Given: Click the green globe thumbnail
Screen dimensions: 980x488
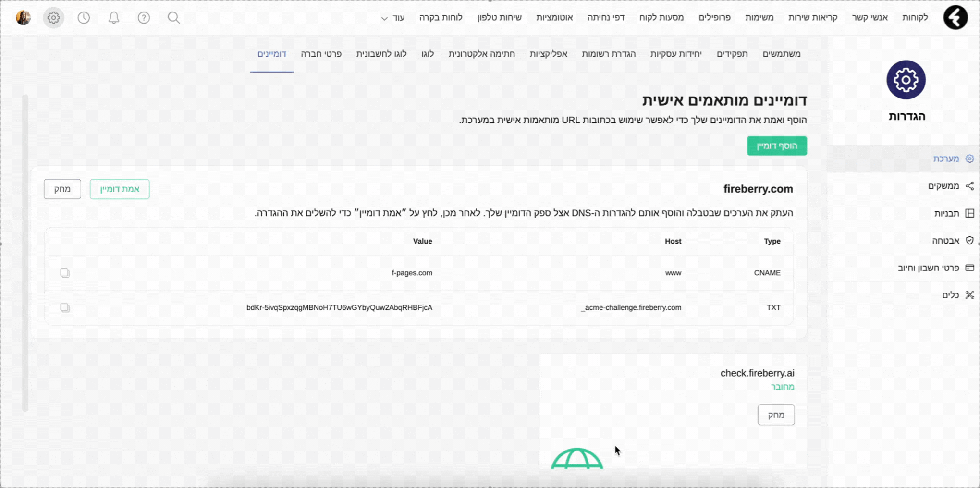Looking at the screenshot, I should (x=577, y=458).
